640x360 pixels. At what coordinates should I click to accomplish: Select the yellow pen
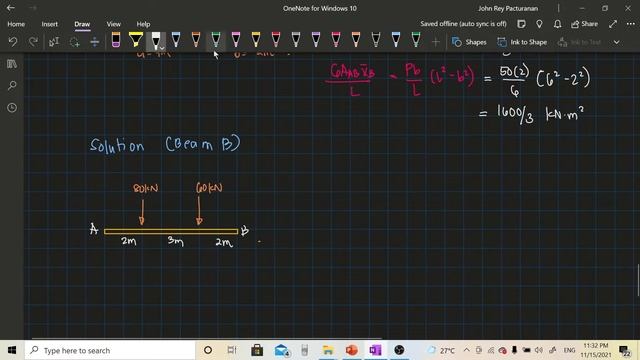[256, 40]
